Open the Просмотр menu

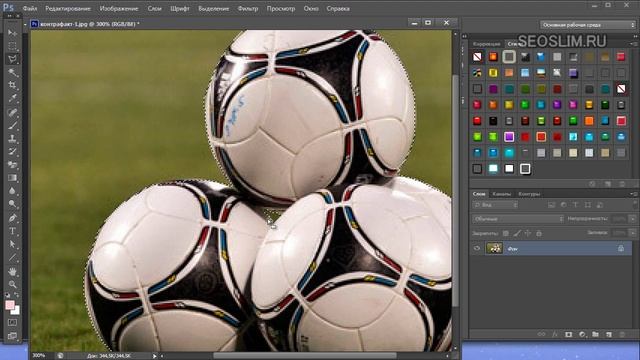(x=281, y=8)
